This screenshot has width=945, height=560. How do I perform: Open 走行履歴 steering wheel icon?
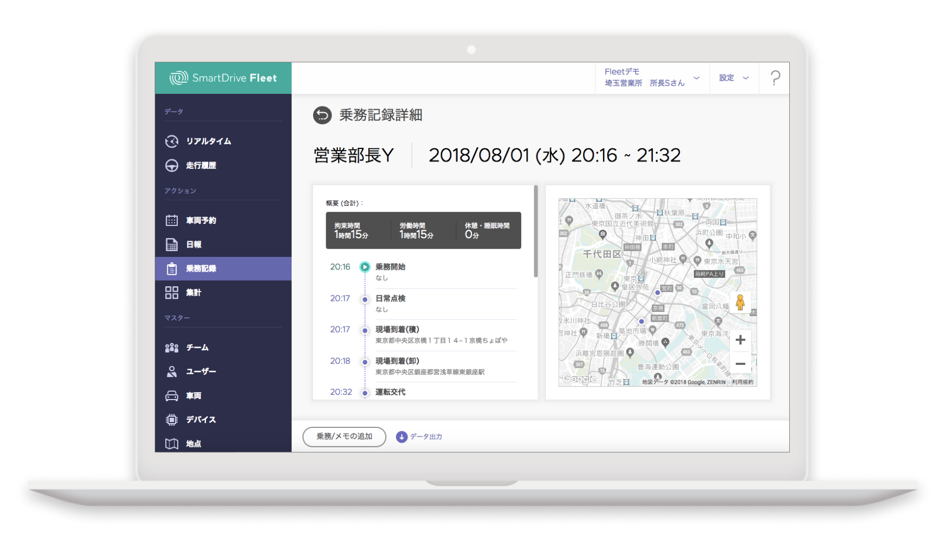pos(172,166)
